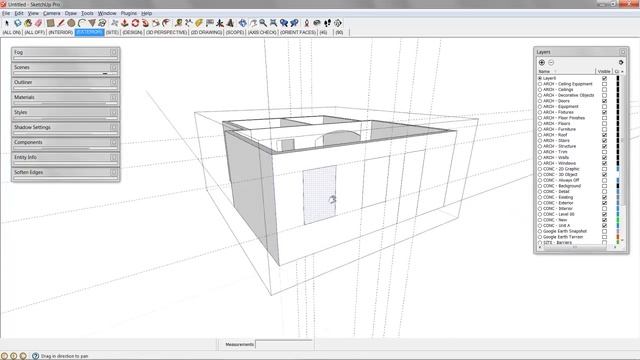This screenshot has height=360, width=640.
Task: Click Add Layer plus icon
Action: (x=542, y=62)
